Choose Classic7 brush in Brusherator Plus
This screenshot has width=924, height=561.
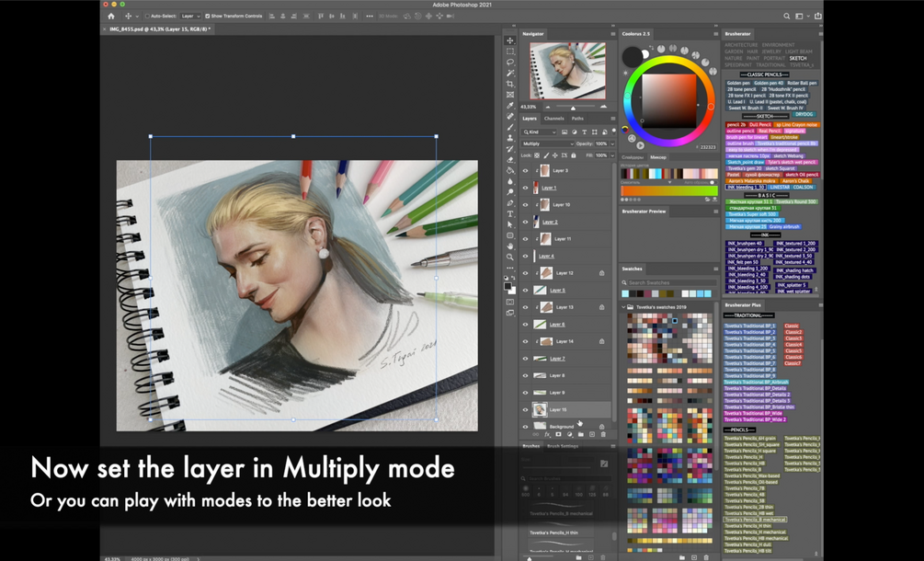793,363
